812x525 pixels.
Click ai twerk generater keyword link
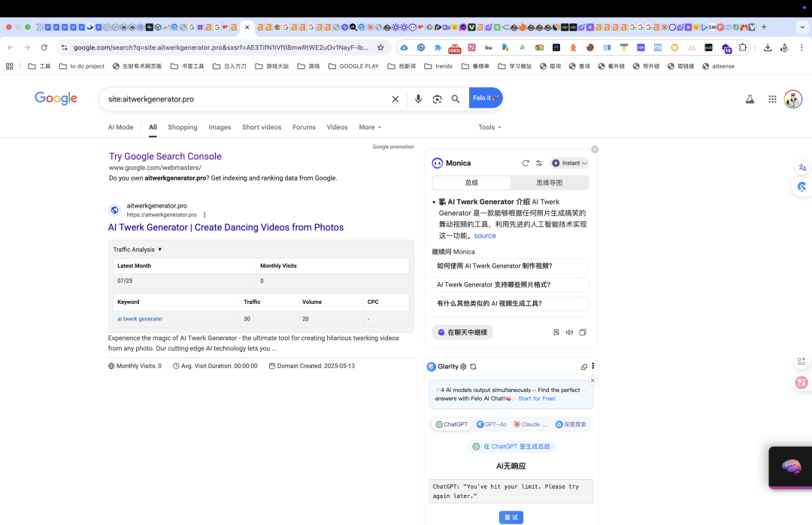(x=140, y=319)
